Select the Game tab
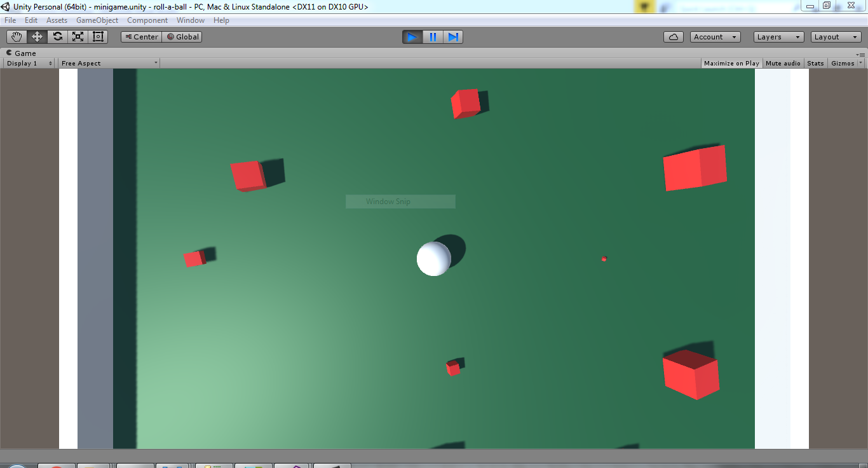The width and height of the screenshot is (868, 468). (x=22, y=53)
